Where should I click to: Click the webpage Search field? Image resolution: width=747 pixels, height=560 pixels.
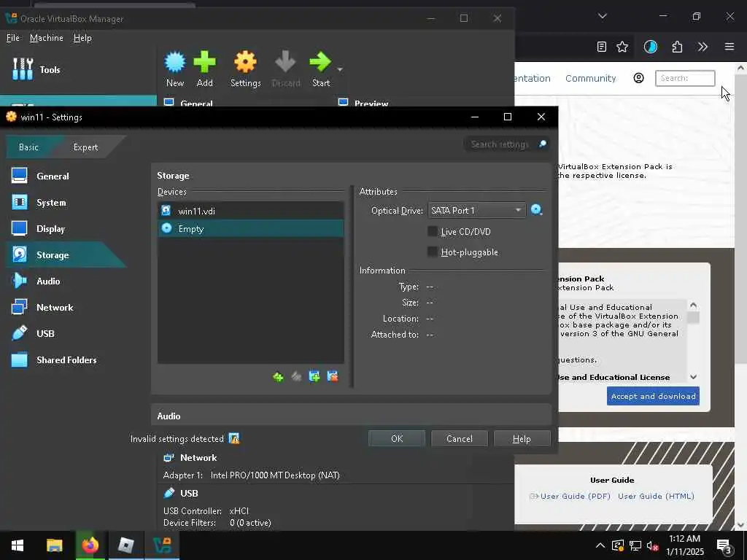[685, 78]
